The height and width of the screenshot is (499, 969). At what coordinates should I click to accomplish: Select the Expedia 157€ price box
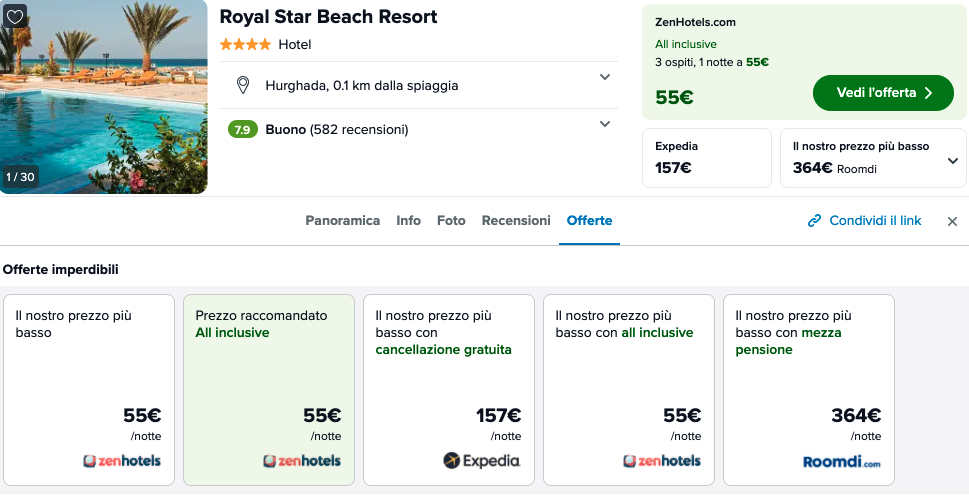[x=707, y=158]
